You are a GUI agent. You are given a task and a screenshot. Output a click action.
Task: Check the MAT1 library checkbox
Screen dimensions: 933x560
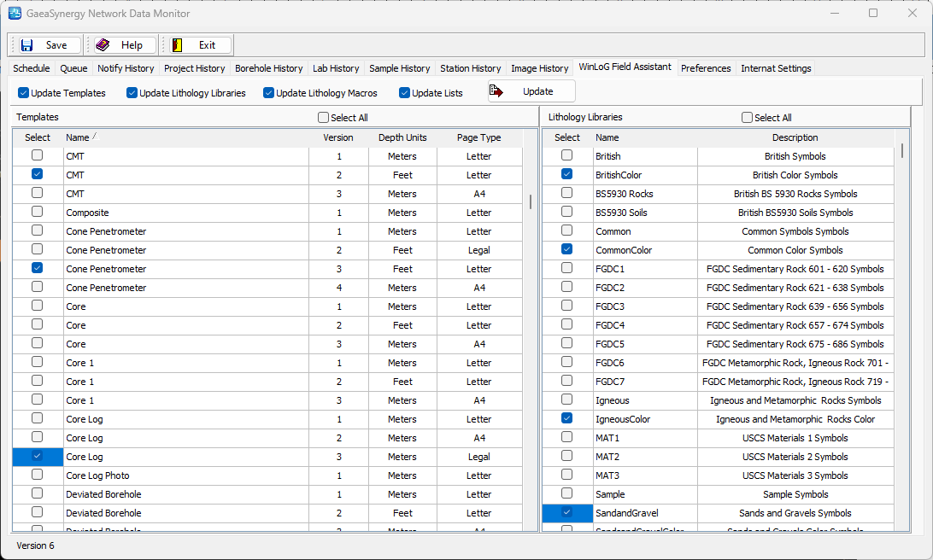[566, 437]
